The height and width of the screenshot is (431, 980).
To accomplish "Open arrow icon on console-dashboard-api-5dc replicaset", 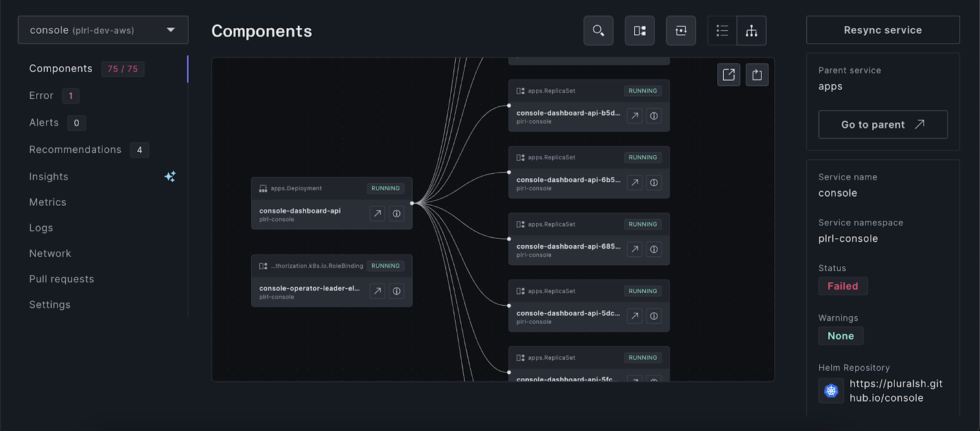I will click(x=635, y=316).
